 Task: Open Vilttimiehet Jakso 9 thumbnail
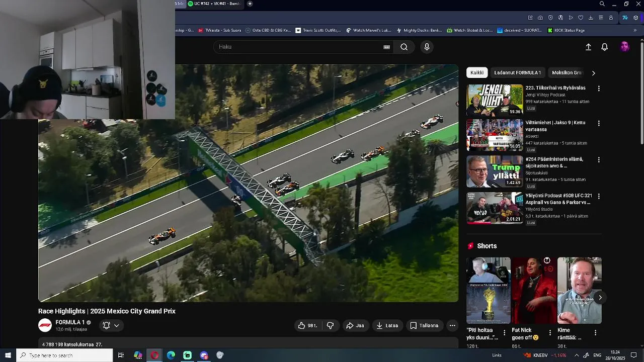[x=495, y=135]
